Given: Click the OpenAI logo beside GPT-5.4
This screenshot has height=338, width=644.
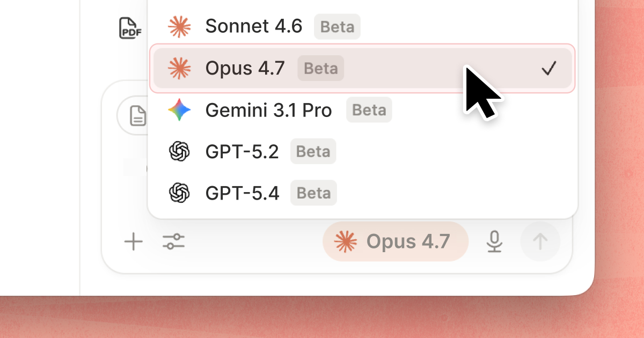Looking at the screenshot, I should [x=179, y=193].
